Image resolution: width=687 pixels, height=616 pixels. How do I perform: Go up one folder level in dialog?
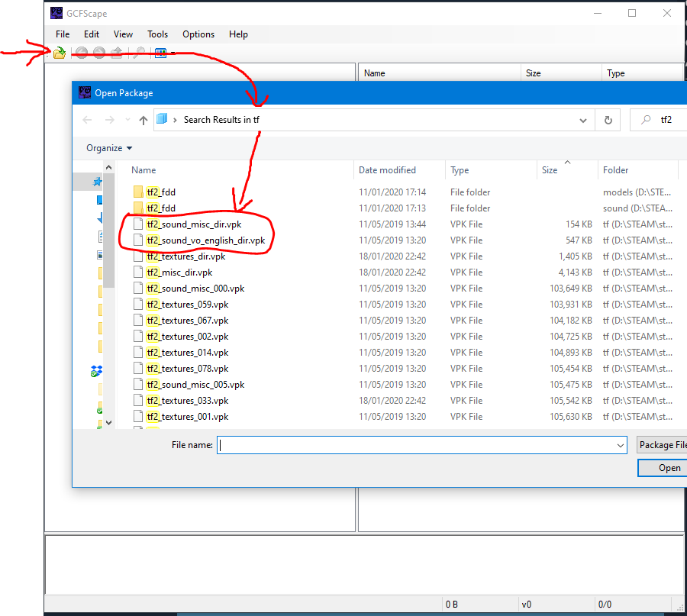[144, 120]
